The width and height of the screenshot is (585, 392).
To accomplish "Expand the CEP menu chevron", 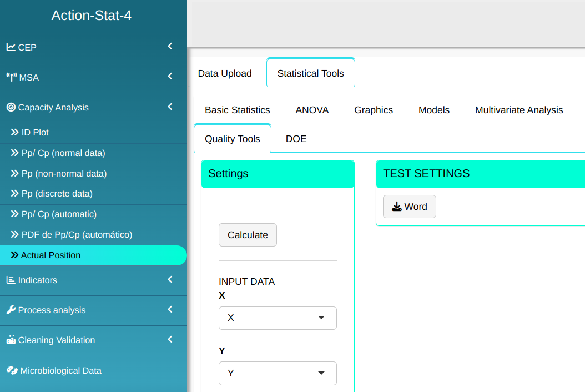I will click(170, 47).
